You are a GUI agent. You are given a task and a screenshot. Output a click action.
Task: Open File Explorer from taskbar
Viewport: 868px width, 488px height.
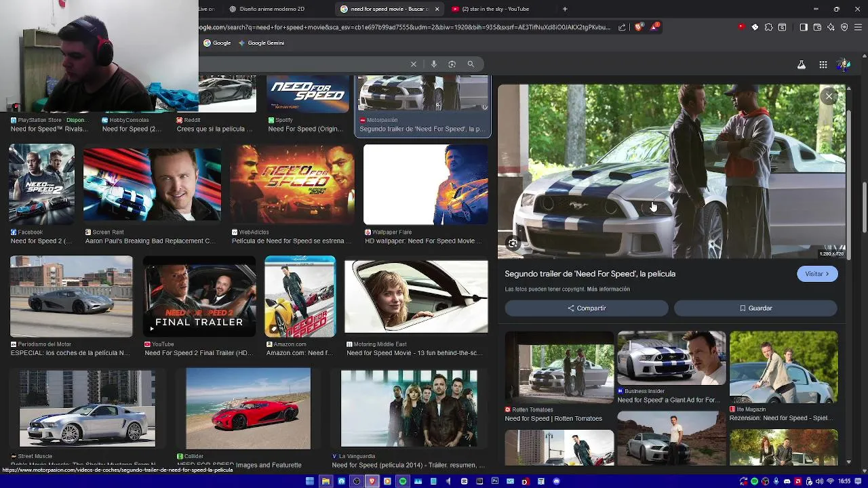(326, 481)
